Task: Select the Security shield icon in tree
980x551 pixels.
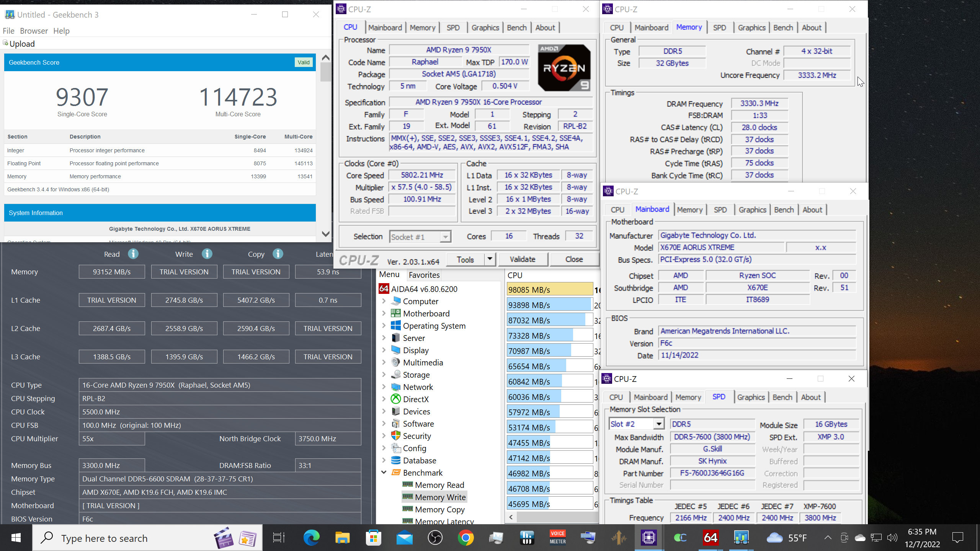Action: [396, 436]
